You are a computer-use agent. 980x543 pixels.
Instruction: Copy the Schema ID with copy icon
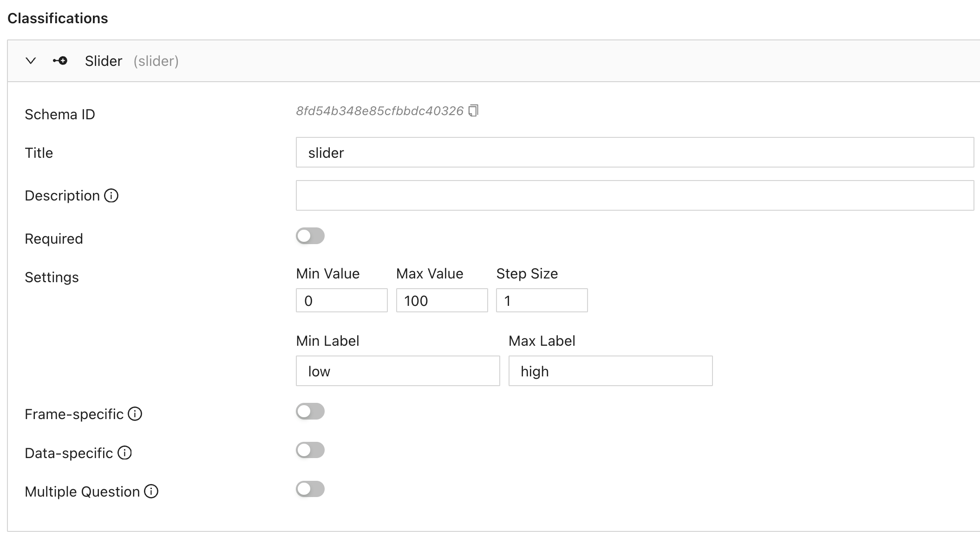473,111
